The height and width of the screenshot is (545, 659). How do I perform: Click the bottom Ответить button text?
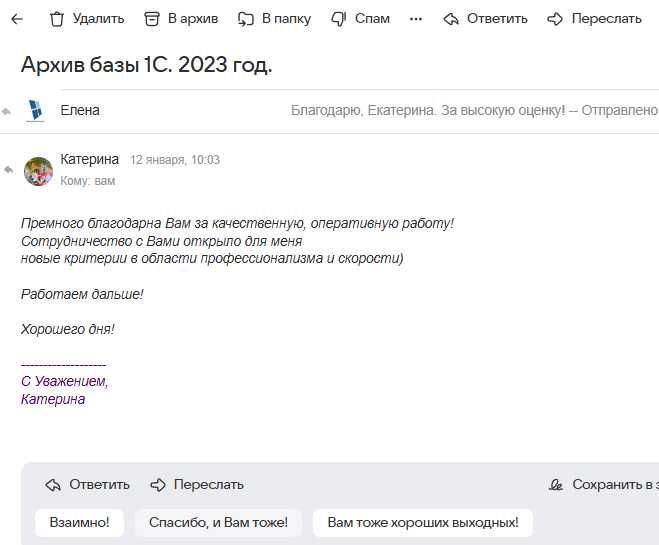99,484
